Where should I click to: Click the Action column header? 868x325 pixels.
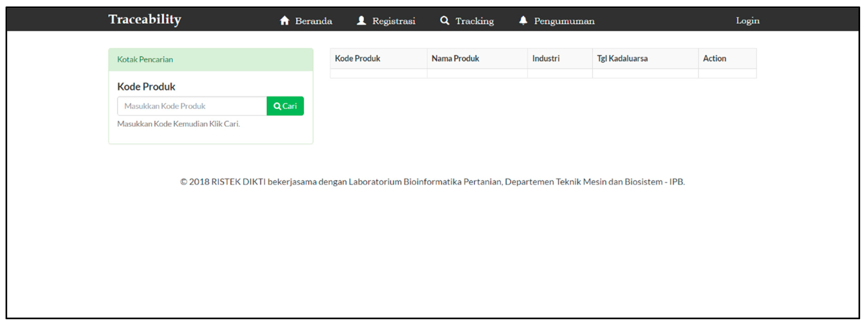[x=714, y=59]
